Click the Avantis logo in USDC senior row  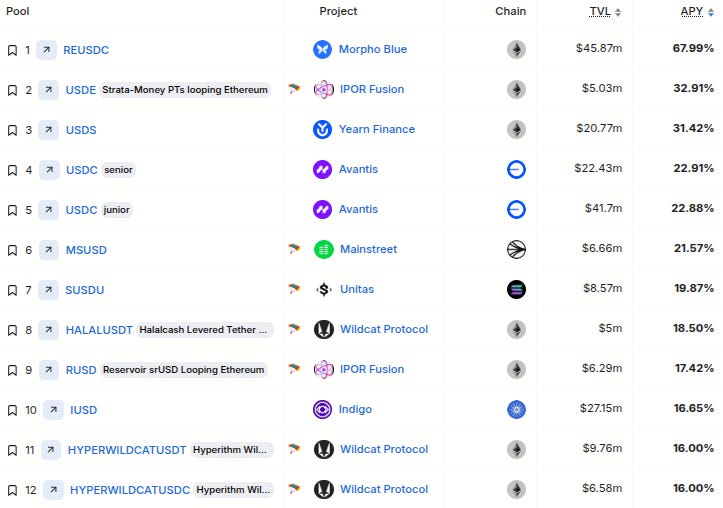(322, 170)
